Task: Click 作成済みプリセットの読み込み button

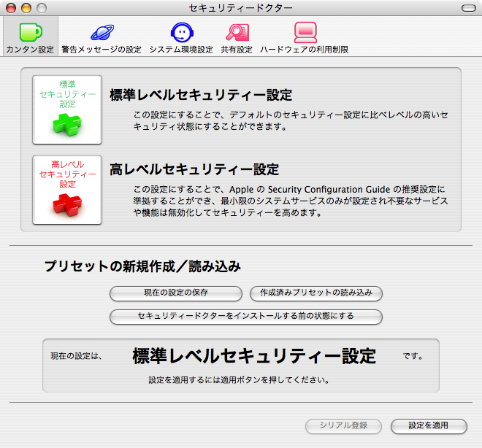Action: (316, 293)
